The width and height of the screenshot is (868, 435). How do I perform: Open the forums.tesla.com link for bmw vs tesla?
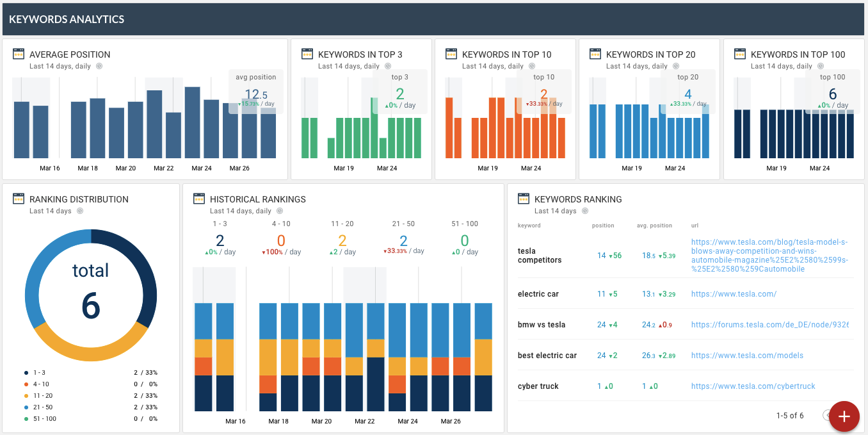769,325
